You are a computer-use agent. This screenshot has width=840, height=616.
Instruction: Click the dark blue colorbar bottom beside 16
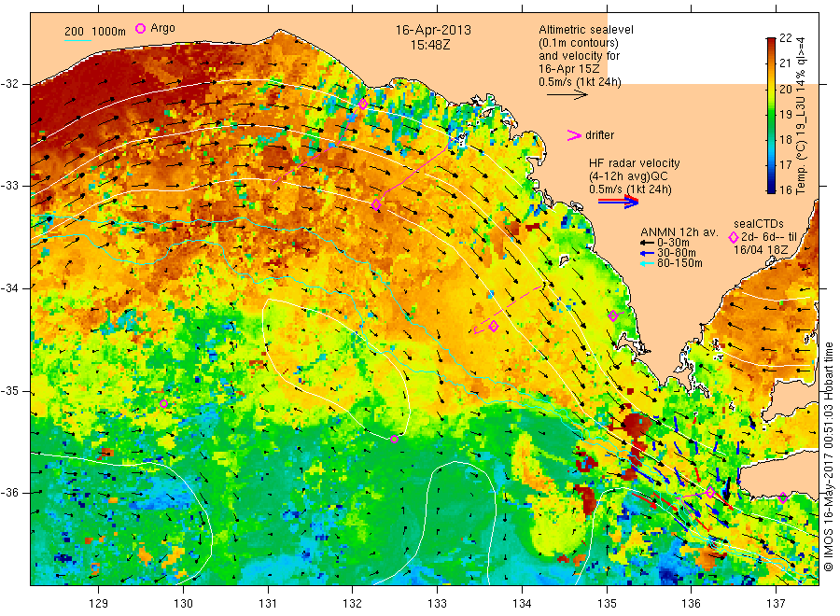771,188
